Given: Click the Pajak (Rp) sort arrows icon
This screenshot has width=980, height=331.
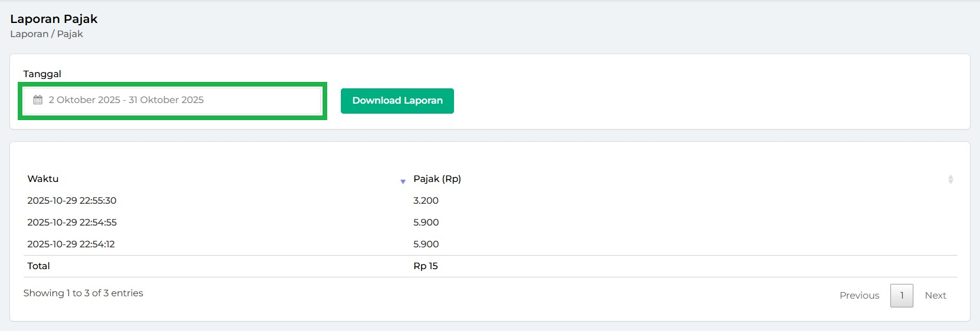Looking at the screenshot, I should point(950,179).
